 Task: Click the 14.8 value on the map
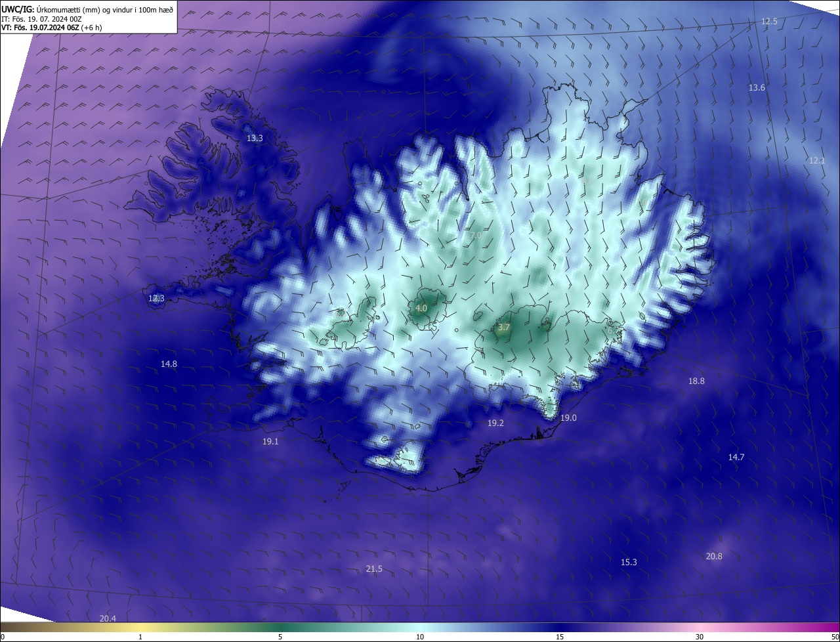pyautogui.click(x=169, y=364)
